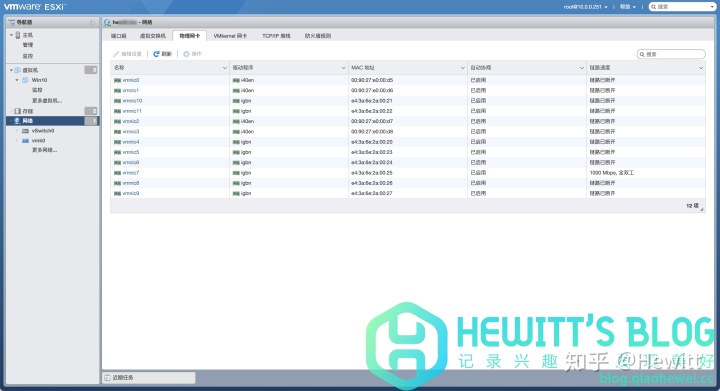Click the 虚拟机 virtual machines icon
The image size is (720, 391).
18,70
